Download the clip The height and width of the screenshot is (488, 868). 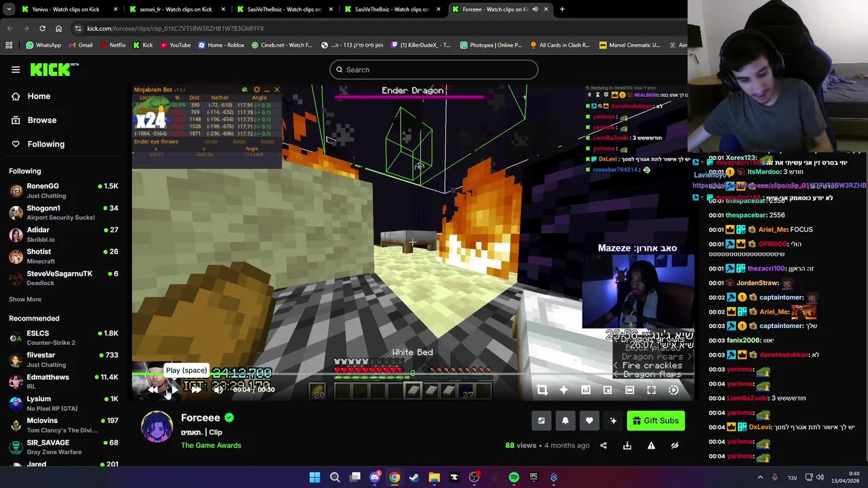tap(627, 445)
